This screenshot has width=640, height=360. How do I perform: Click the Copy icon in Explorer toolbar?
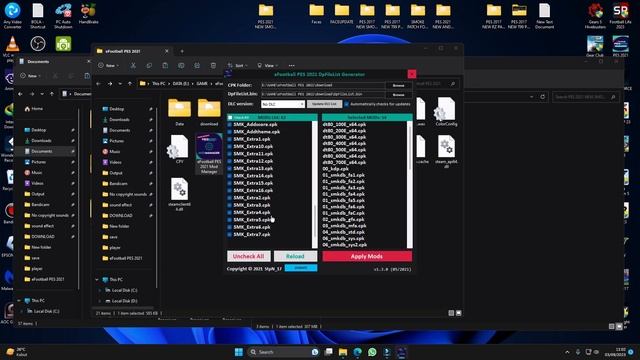click(149, 65)
